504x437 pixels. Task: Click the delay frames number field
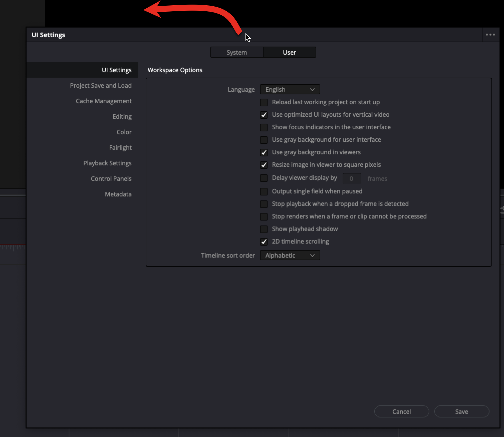(351, 179)
